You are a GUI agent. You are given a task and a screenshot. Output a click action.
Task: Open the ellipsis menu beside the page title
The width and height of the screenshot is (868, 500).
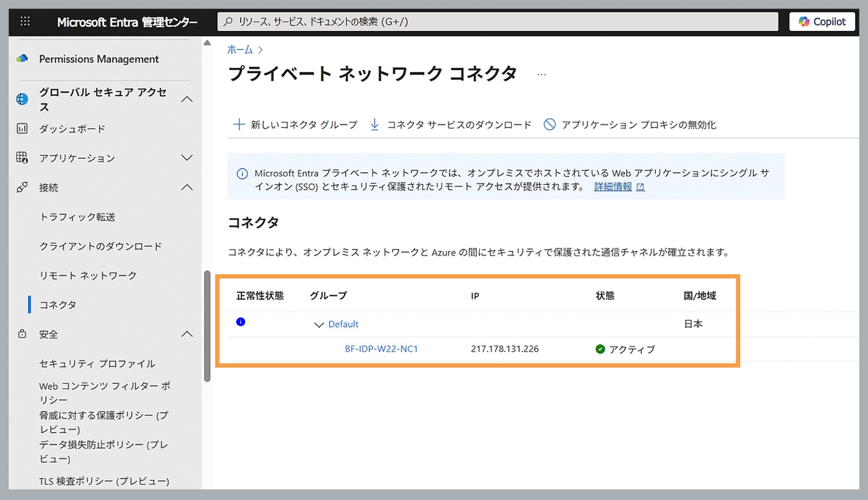coord(542,74)
